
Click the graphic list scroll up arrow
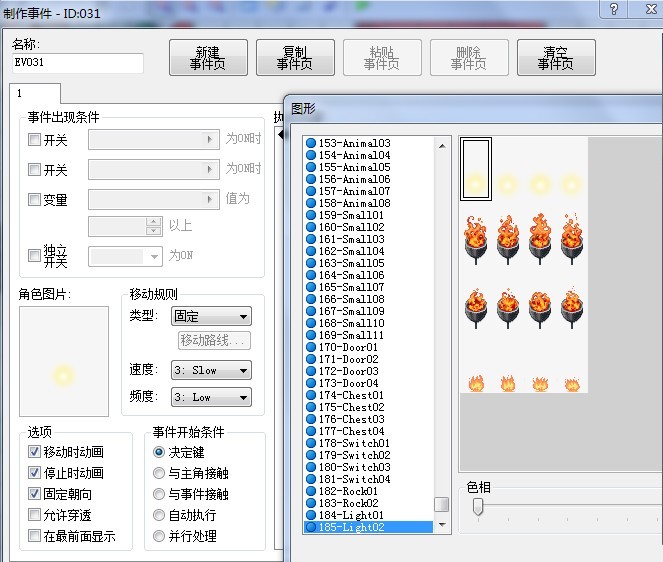point(442,146)
